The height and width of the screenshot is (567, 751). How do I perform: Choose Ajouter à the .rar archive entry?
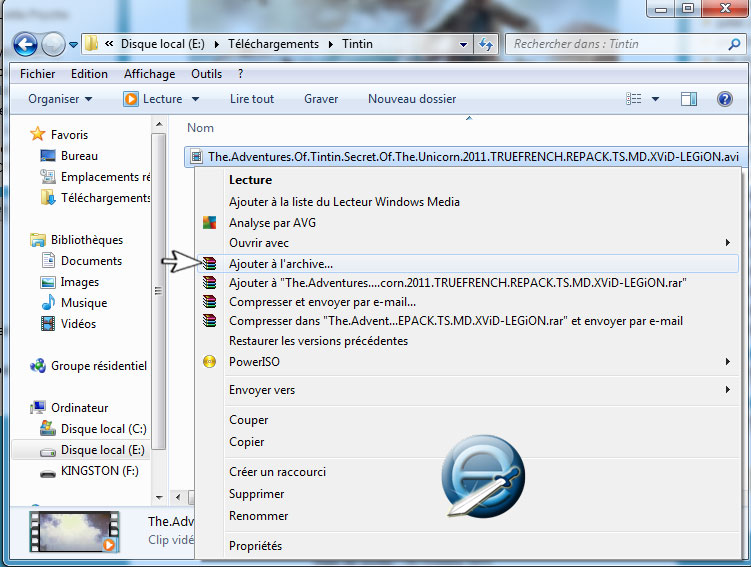pos(467,283)
